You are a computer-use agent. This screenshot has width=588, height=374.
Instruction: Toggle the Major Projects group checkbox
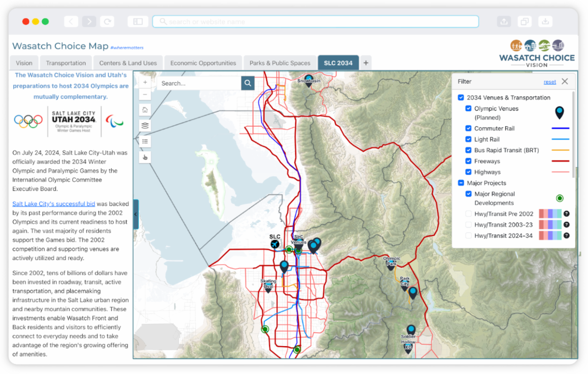(x=461, y=183)
